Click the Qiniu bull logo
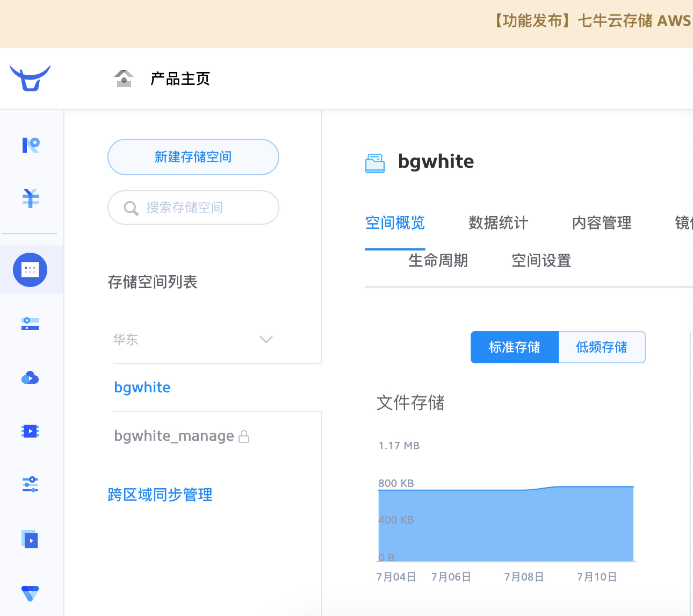 (30, 78)
